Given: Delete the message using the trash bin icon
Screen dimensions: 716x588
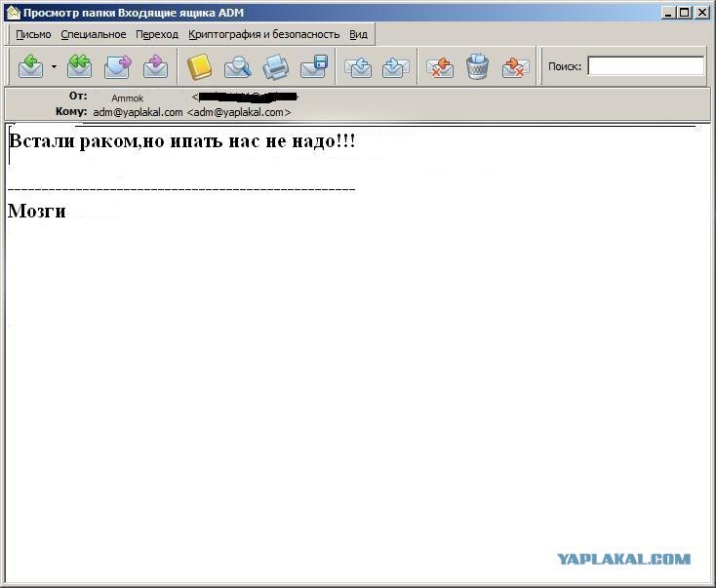Looking at the screenshot, I should pos(478,66).
